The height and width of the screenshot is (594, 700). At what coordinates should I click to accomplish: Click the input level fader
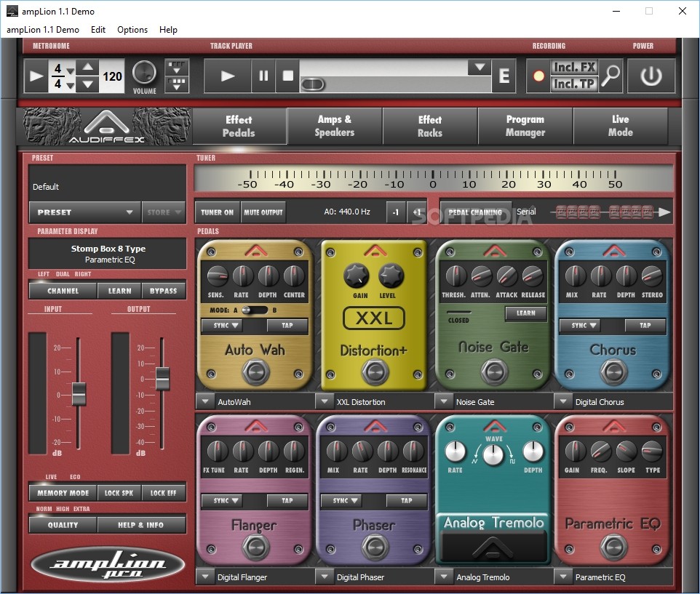[79, 394]
